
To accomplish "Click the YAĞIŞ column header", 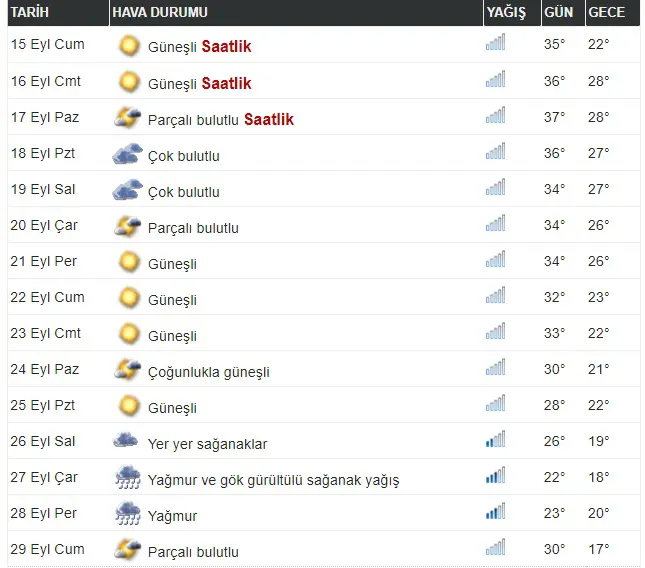I will pyautogui.click(x=505, y=12).
